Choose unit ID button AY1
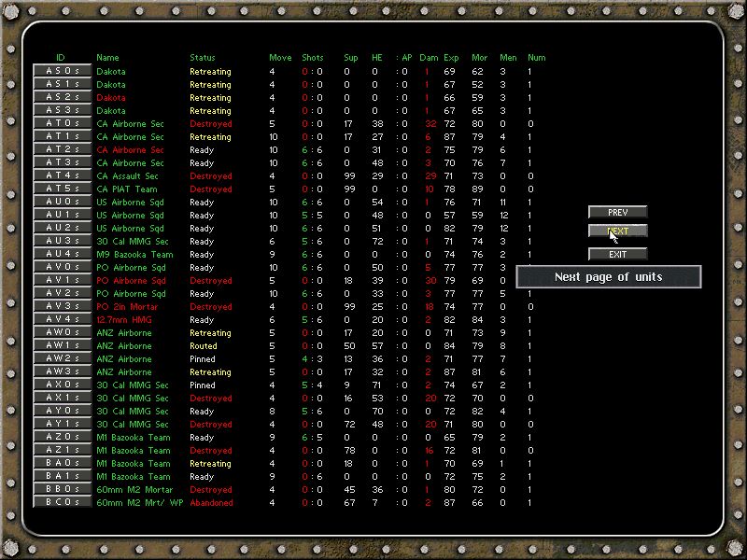This screenshot has width=747, height=560. (x=62, y=425)
